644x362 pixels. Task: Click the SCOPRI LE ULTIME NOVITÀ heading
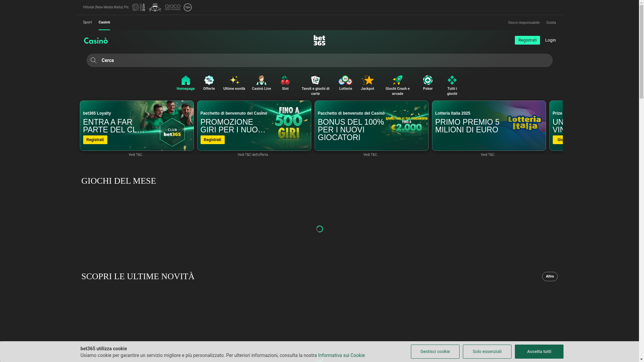(x=138, y=277)
